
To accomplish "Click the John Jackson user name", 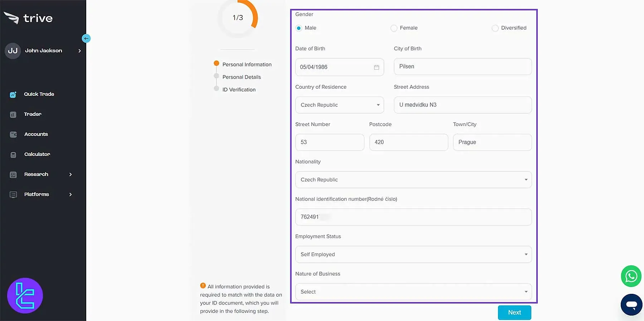I will pyautogui.click(x=43, y=50).
